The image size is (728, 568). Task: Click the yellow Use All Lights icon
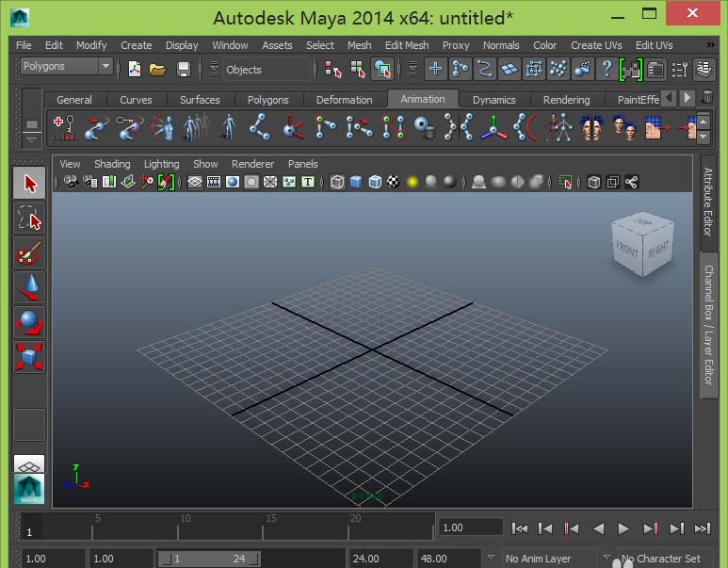pos(412,182)
